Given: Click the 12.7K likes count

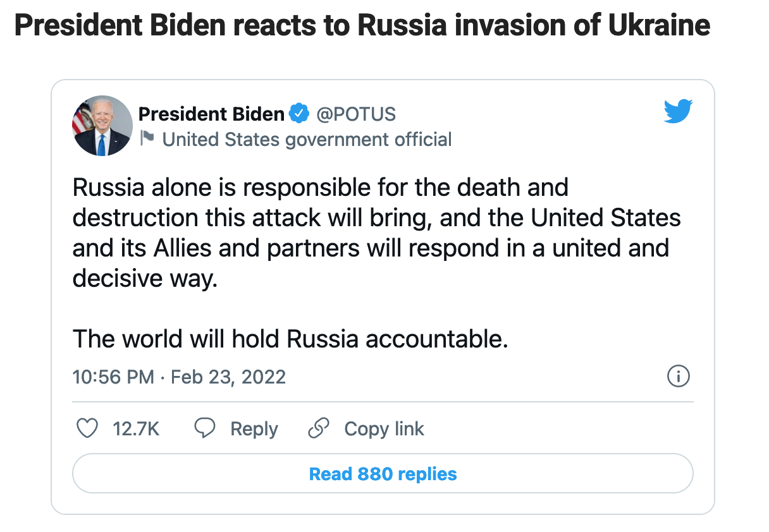Looking at the screenshot, I should [x=136, y=429].
